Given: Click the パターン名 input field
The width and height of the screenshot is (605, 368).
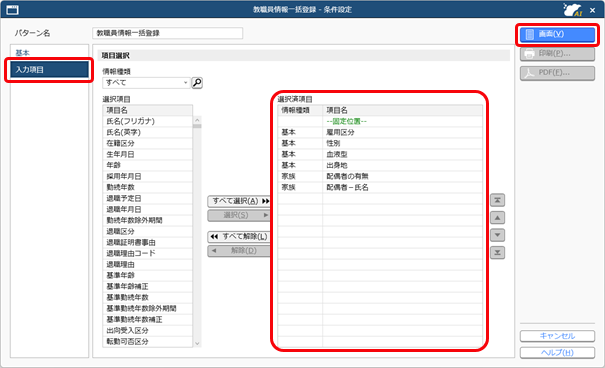Looking at the screenshot, I should (167, 33).
